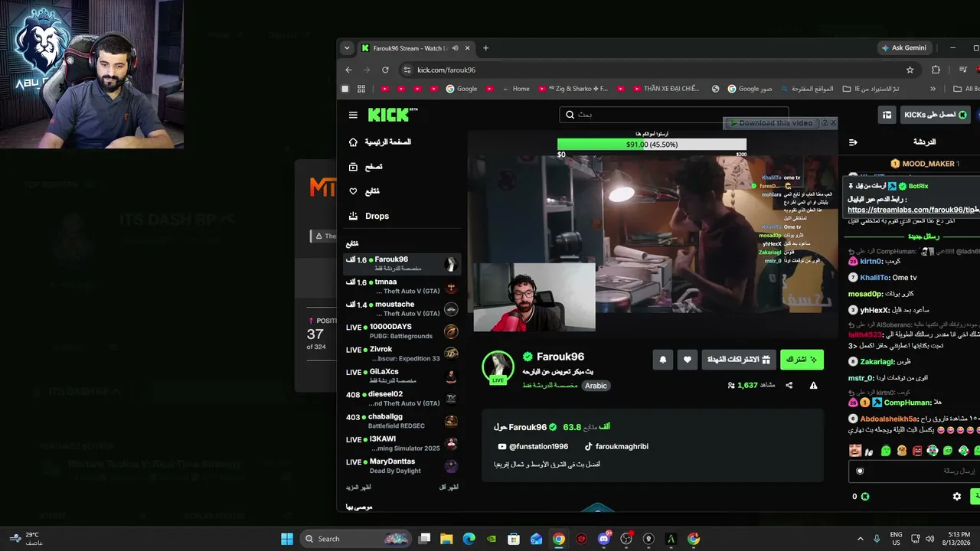The image size is (980, 551).
Task: Open Zivrok channel in sidebar
Action: tap(402, 354)
